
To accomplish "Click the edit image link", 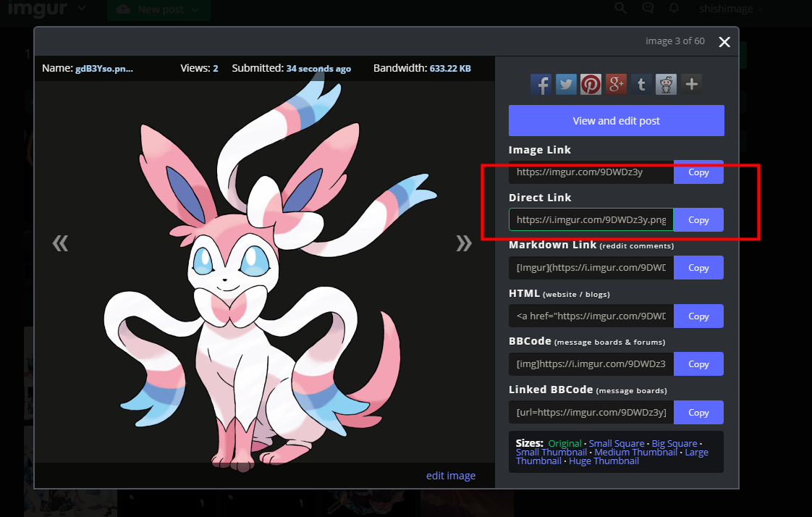I will click(451, 475).
